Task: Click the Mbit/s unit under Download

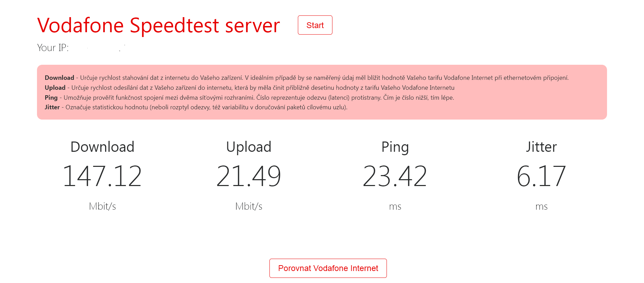Action: coord(102,206)
